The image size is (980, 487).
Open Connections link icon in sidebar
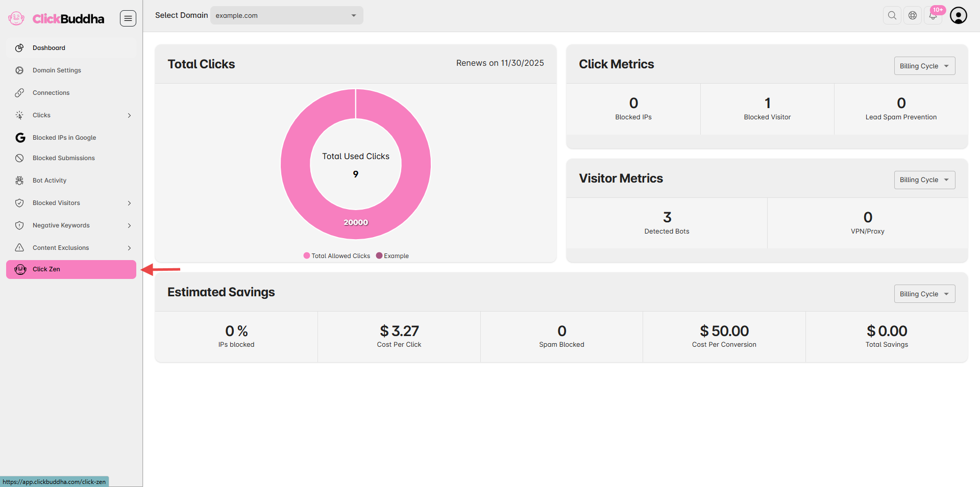[x=19, y=93]
